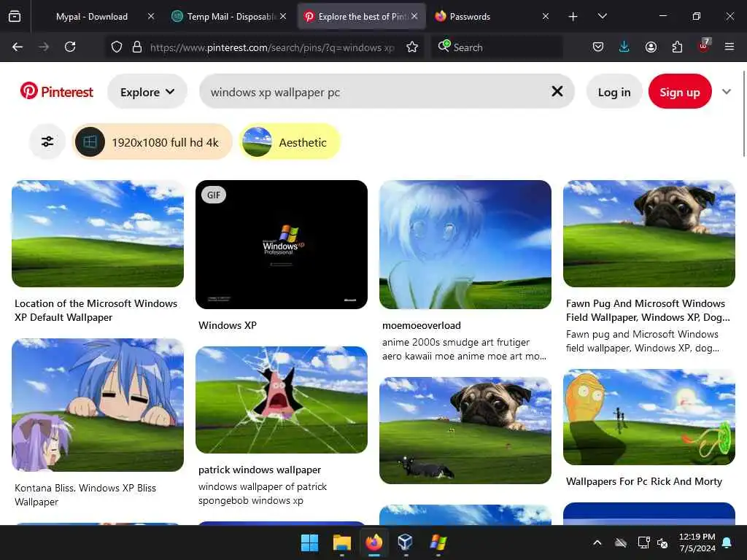Switch to Passwords tab

pos(492,16)
